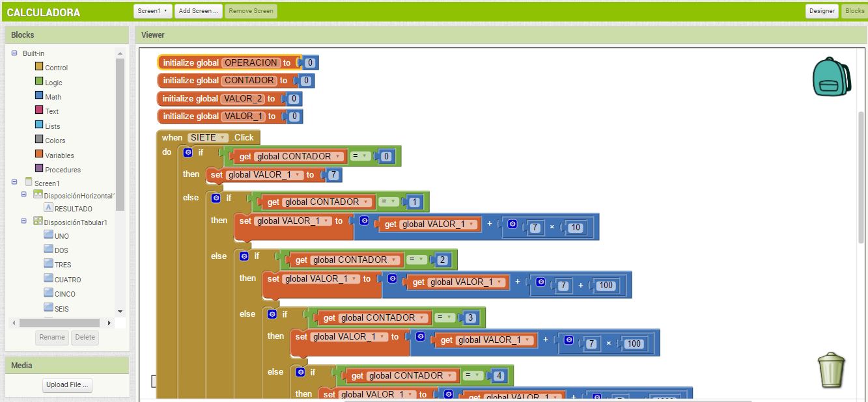Click the number 10 value block
Screen dimensions: 868x402
[x=575, y=228]
